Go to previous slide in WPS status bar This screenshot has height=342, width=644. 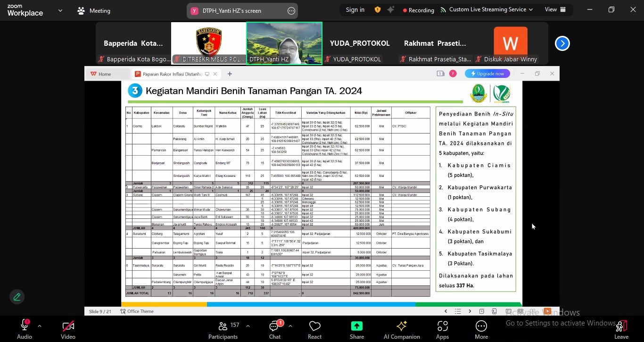tap(446, 311)
